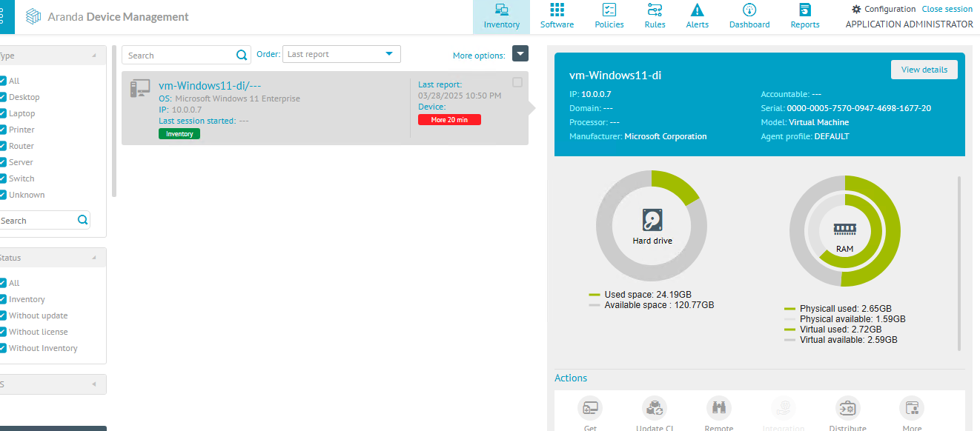Open the Policies tab
The width and height of the screenshot is (980, 431).
pyautogui.click(x=609, y=17)
